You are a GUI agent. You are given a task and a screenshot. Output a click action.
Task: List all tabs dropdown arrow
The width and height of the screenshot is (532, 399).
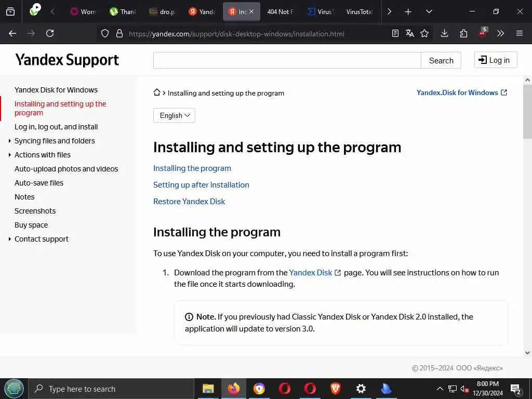[x=429, y=11]
